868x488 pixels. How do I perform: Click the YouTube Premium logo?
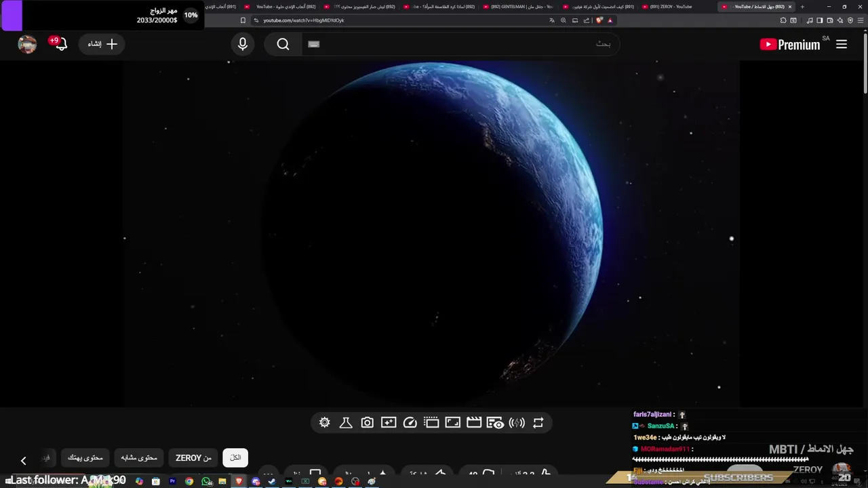coord(790,45)
